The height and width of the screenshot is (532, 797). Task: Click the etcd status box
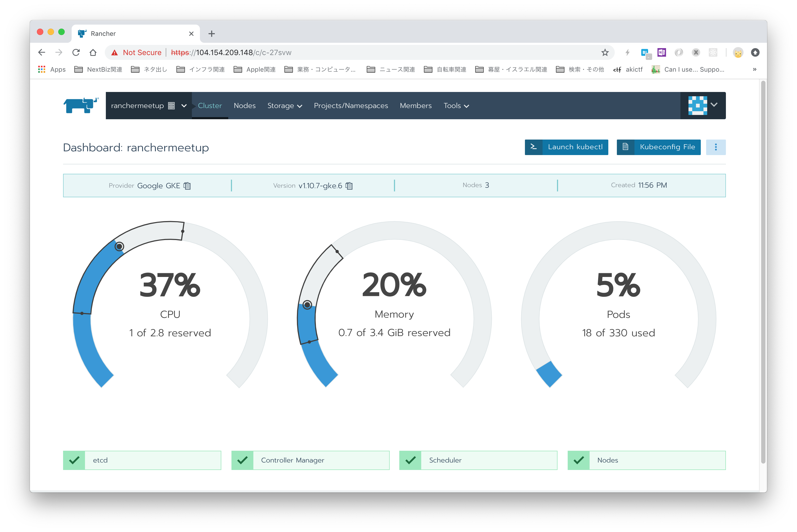pyautogui.click(x=142, y=460)
